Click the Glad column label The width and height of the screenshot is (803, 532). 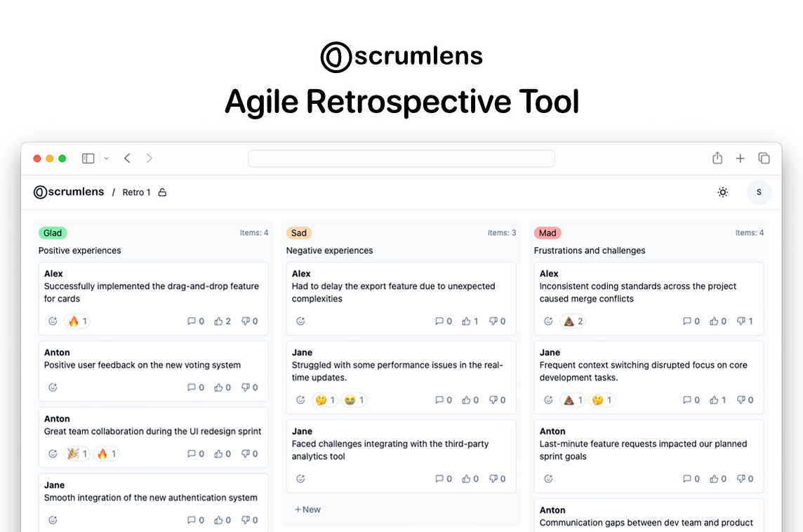[x=53, y=233]
